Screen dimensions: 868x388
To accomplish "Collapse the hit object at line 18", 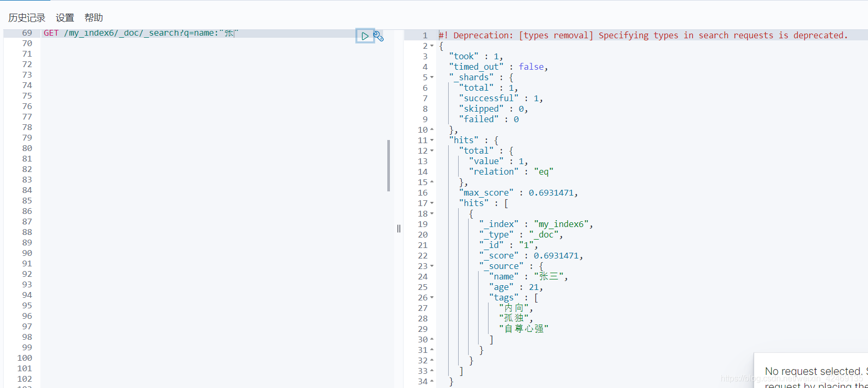I will (x=432, y=213).
